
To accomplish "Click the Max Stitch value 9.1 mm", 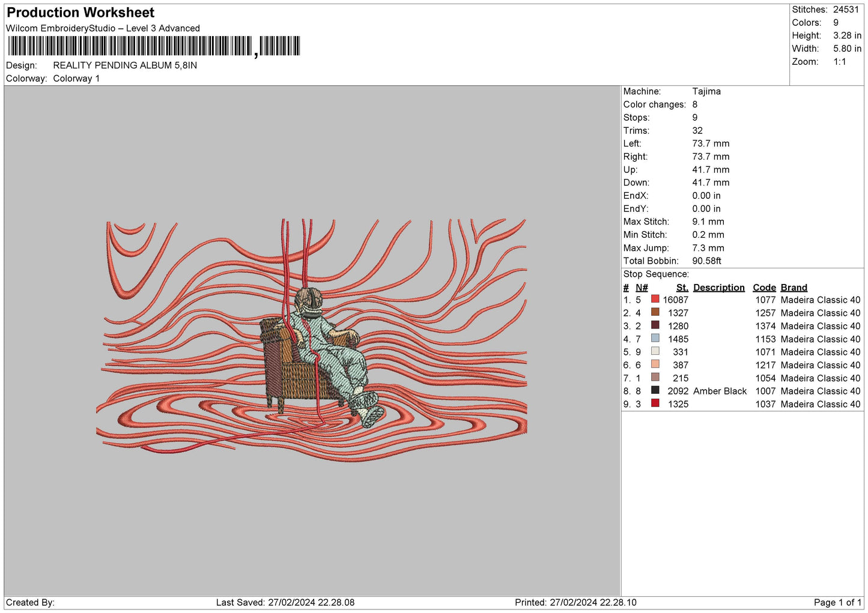I will (x=708, y=222).
